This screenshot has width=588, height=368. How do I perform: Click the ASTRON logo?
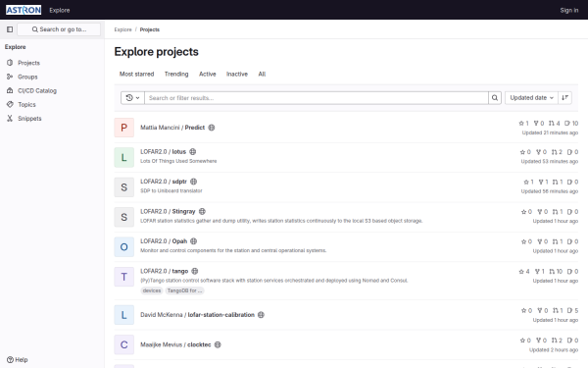point(24,10)
